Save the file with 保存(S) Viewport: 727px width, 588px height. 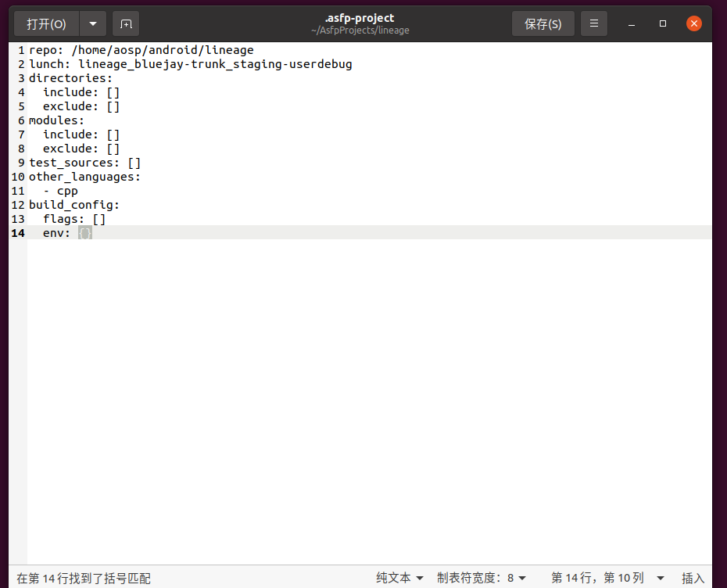coord(543,23)
